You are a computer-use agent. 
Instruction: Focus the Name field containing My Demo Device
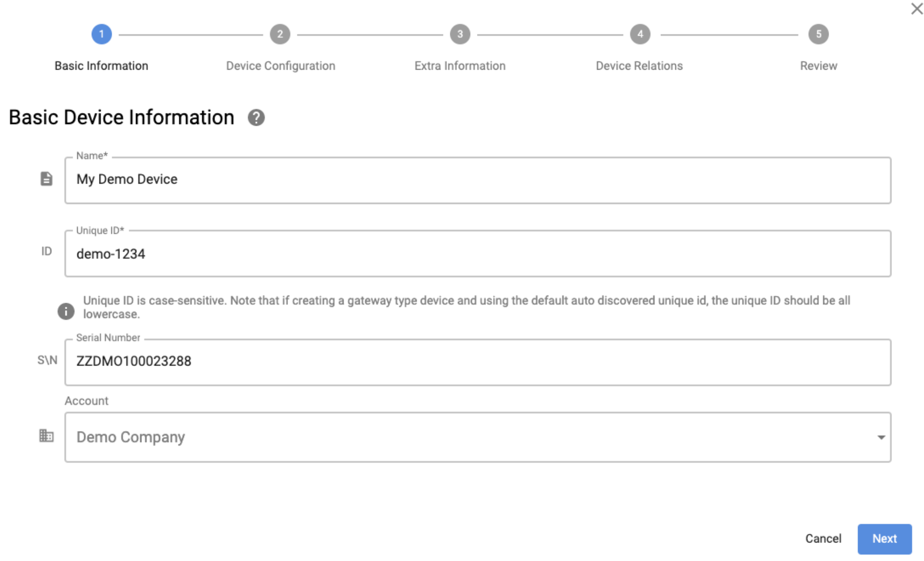click(x=478, y=180)
